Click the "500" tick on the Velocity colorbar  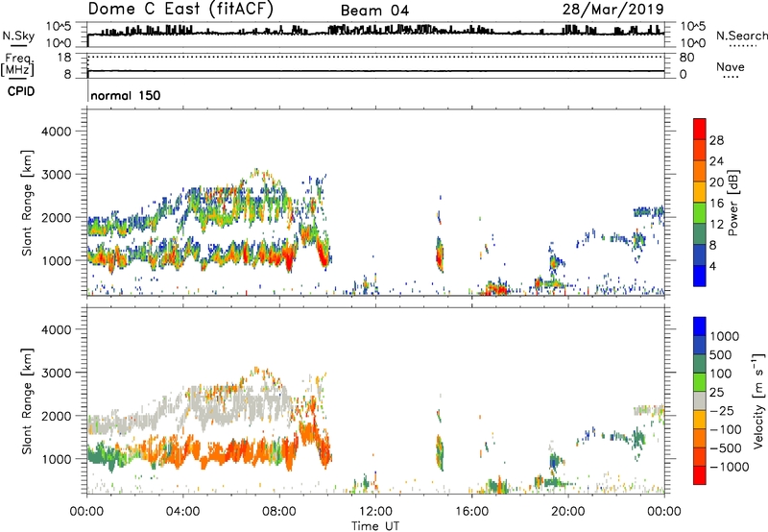721,355
